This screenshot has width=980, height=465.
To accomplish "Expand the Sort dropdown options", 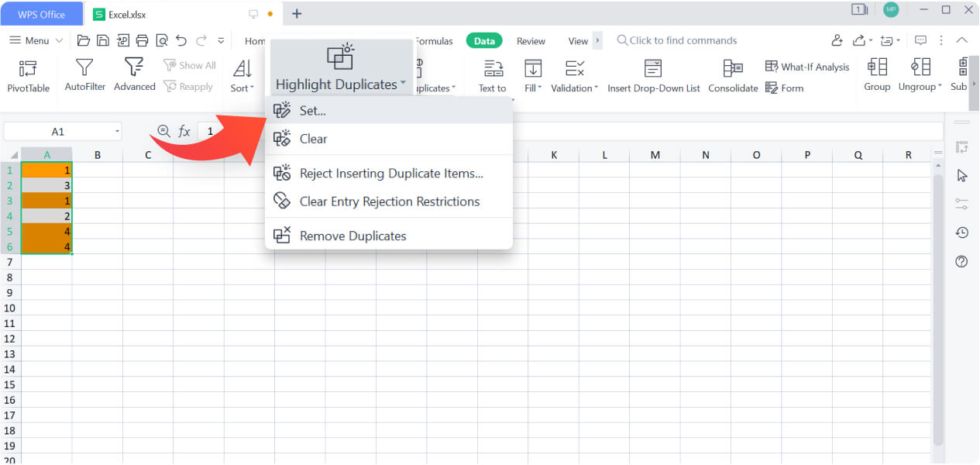I will coord(252,88).
